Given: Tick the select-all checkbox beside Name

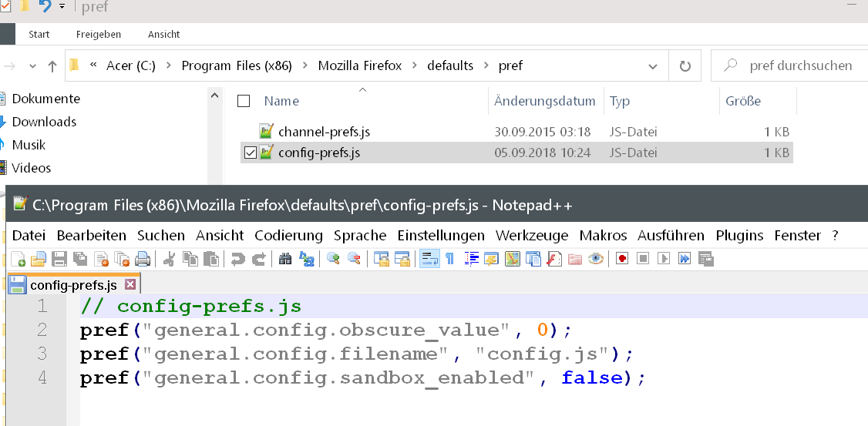Looking at the screenshot, I should pos(243,101).
